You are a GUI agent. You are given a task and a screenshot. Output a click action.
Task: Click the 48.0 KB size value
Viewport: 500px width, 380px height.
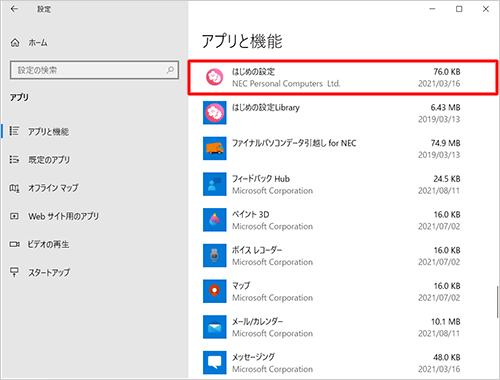point(447,357)
